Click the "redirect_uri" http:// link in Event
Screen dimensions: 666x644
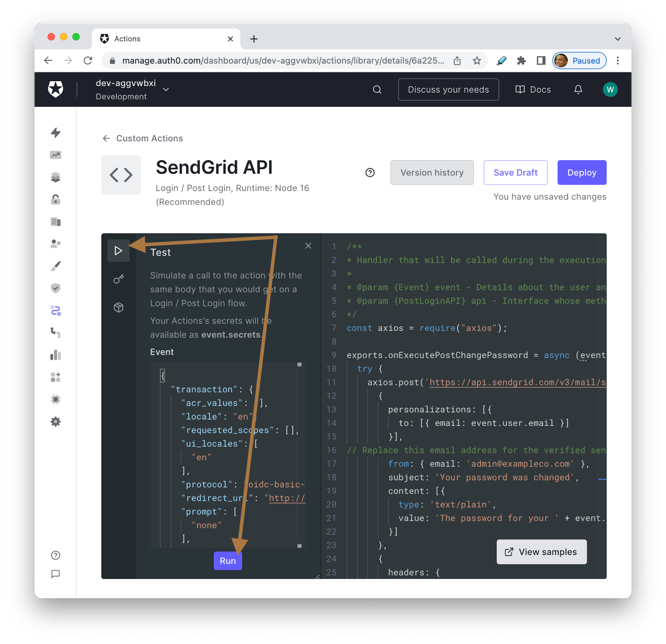(x=287, y=498)
